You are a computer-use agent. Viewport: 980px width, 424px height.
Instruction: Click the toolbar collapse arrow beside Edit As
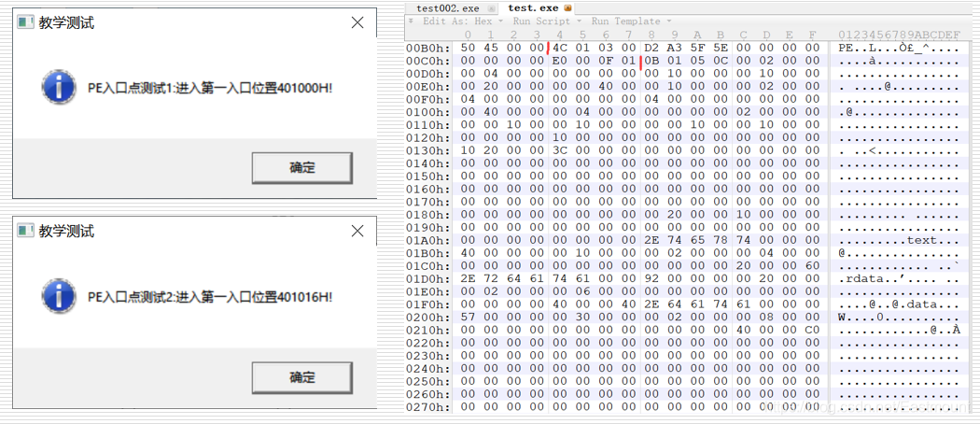click(x=411, y=21)
